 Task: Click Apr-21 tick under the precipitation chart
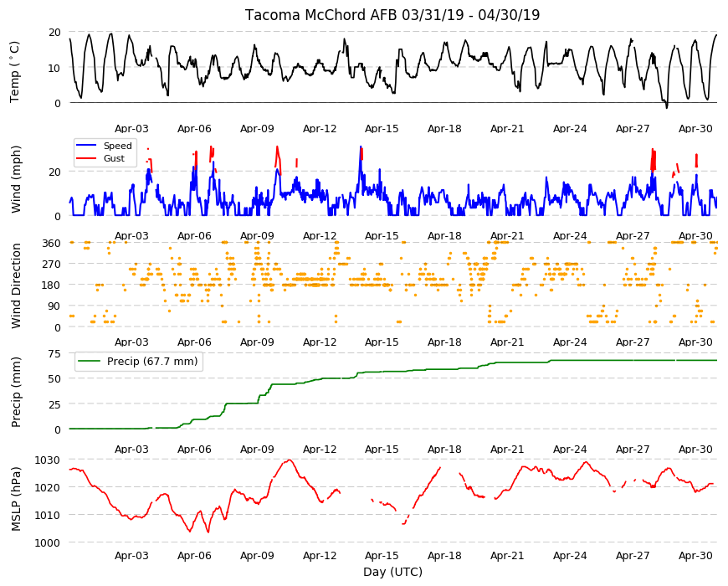pos(507,449)
